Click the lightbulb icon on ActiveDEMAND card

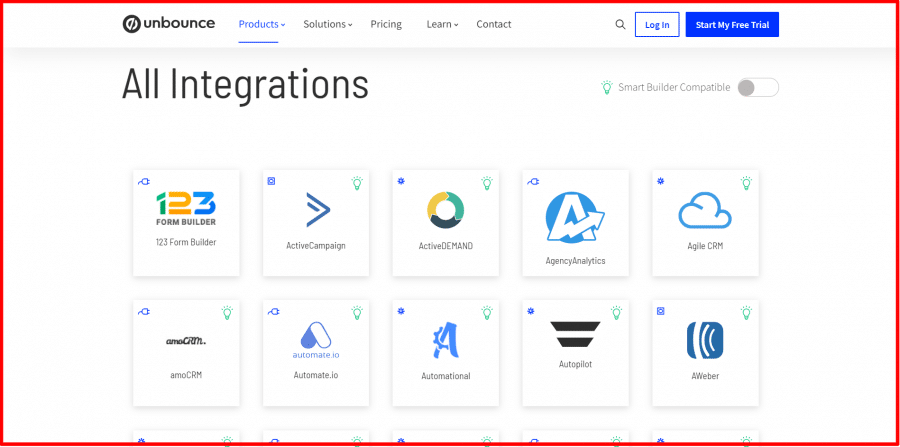487,183
